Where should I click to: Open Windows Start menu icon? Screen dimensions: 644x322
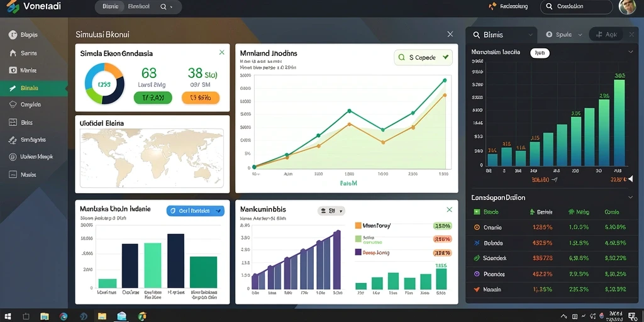(7, 316)
